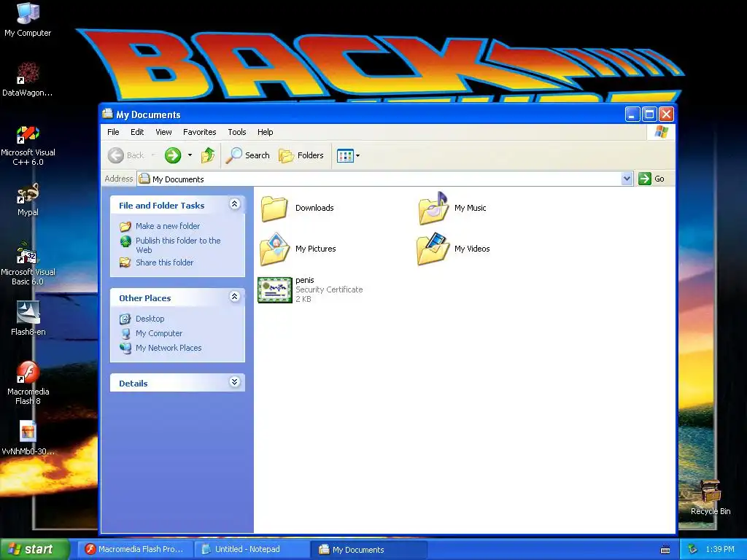Click the My Documents taskbar button
The height and width of the screenshot is (560, 747).
click(x=369, y=550)
